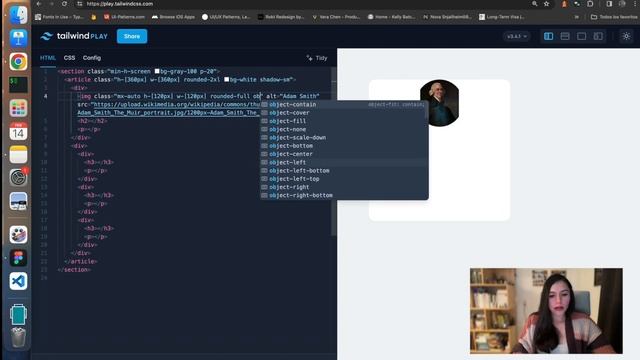Open System Settings from the dock
The width and height of the screenshot is (640, 360).
tap(18, 178)
